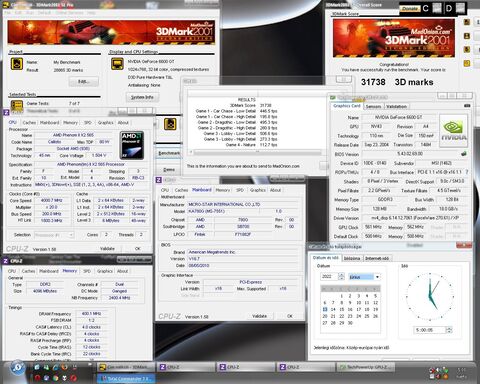The width and height of the screenshot is (480, 384).
Task: Click the second yellow icon beside the 3DMark score banner
Action: point(467,36)
